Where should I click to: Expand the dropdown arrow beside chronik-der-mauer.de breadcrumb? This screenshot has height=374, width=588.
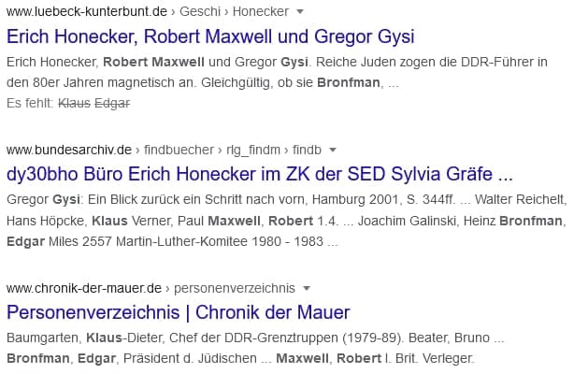(x=307, y=289)
